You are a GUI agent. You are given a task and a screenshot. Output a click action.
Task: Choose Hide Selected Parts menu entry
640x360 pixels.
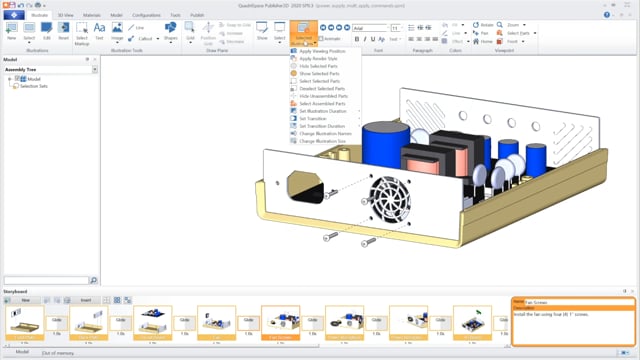pos(318,66)
